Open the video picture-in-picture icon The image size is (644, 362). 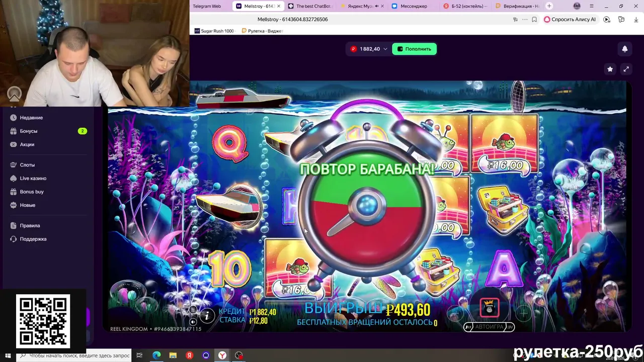coord(607,20)
